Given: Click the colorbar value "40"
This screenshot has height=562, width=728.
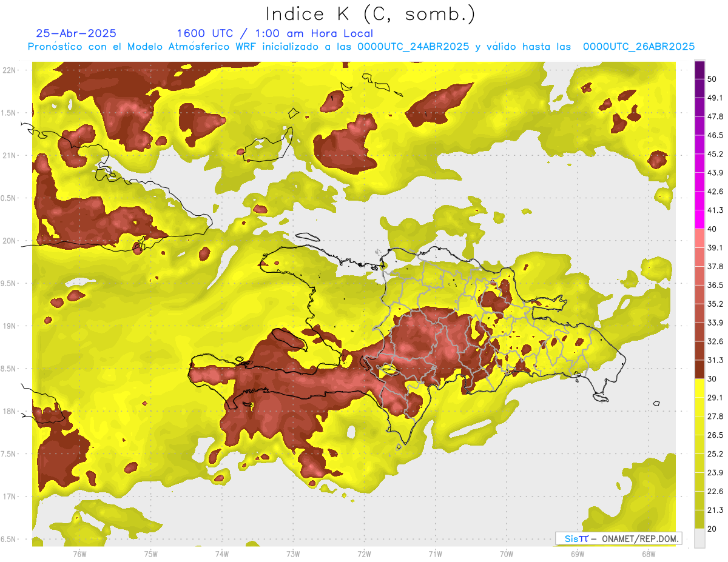Looking at the screenshot, I should point(713,229).
